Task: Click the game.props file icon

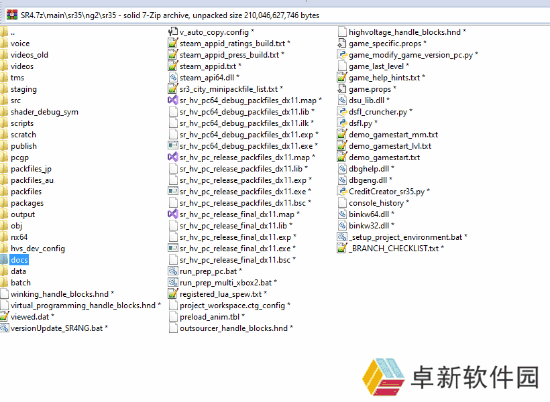Action: (x=342, y=89)
